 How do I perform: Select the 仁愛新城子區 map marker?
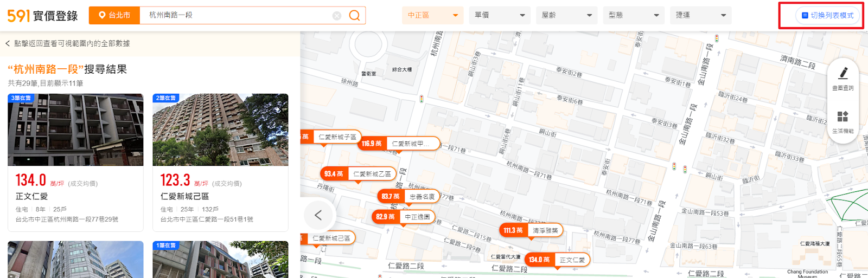tap(331, 137)
